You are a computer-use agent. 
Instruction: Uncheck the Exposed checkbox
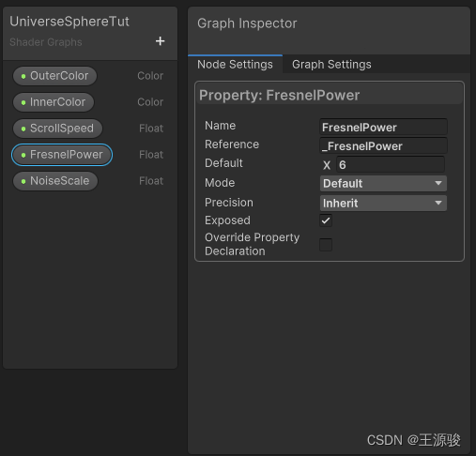326,220
